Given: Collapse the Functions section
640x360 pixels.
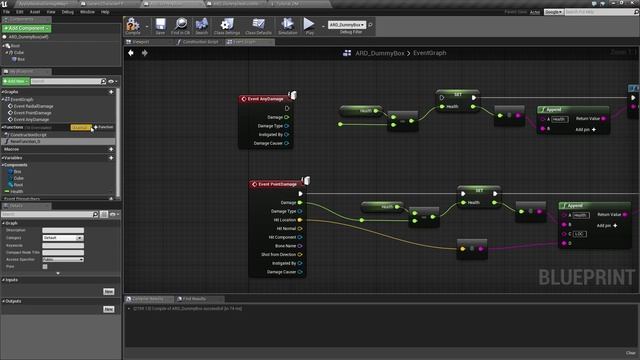Looking at the screenshot, I should (x=3, y=127).
